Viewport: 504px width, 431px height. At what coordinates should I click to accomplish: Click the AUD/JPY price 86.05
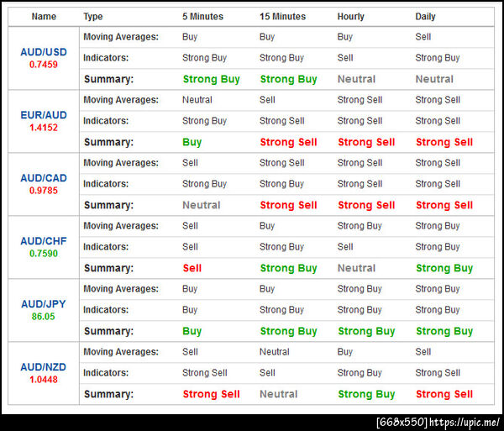tap(44, 317)
